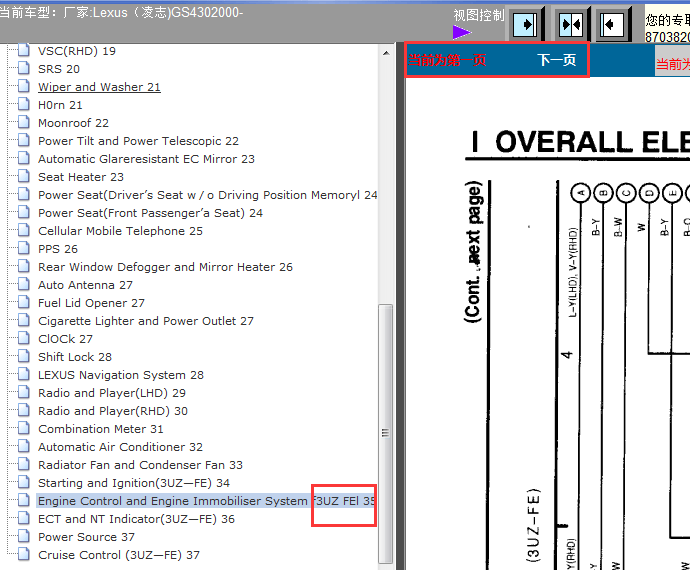Click document icon beside VSC(RHD) 19
690x570 pixels.
coord(24,51)
